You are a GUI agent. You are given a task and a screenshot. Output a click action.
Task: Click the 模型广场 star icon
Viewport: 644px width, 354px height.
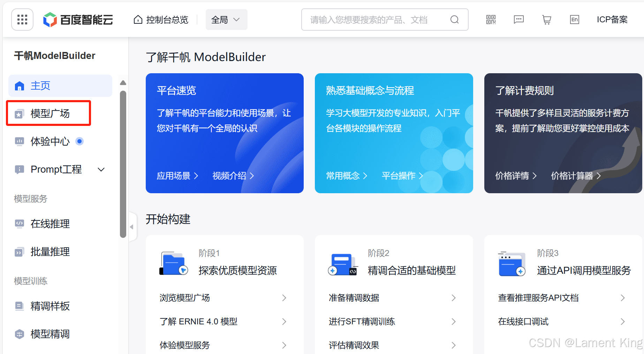(x=19, y=114)
